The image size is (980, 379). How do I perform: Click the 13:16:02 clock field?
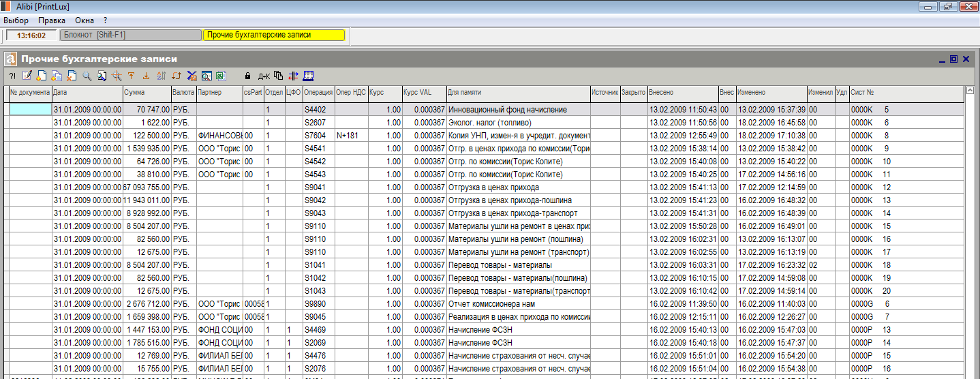click(x=31, y=35)
